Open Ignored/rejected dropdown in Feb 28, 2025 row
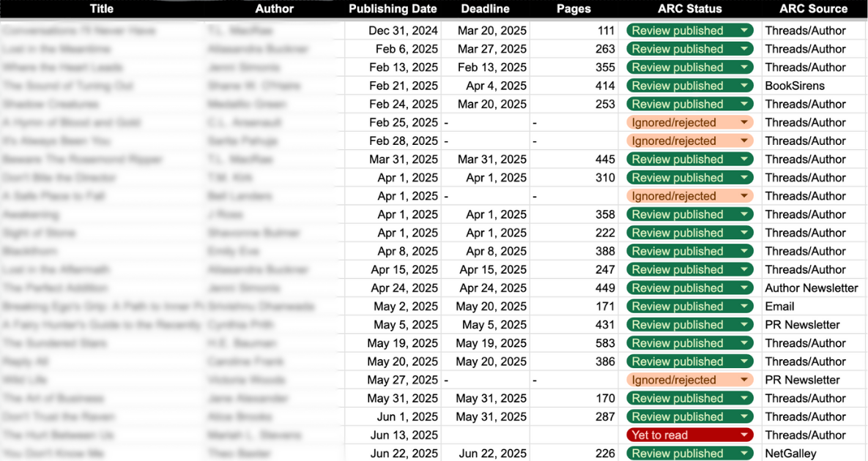Screen dimensions: 868x461 coord(744,141)
